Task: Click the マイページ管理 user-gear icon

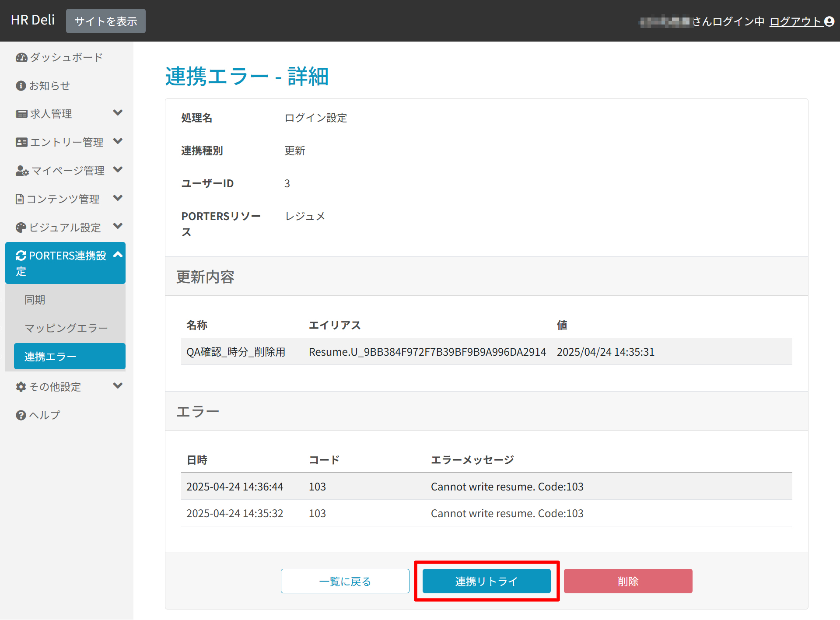Action: coord(22,171)
